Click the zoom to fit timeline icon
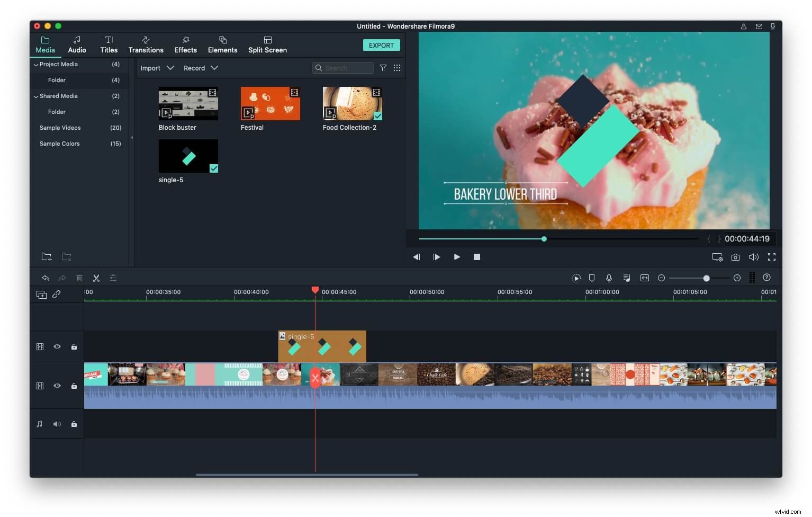This screenshot has height=517, width=812. (645, 278)
